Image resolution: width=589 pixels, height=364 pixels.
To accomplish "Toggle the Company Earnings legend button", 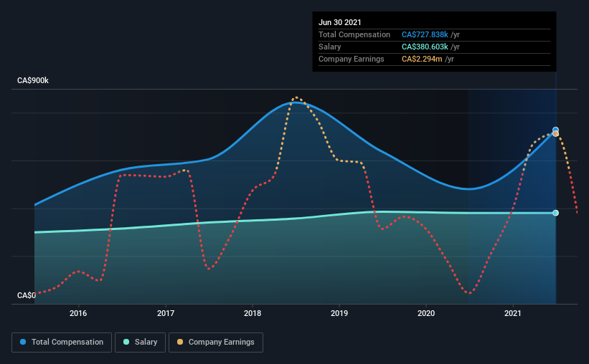I will 216,343.
